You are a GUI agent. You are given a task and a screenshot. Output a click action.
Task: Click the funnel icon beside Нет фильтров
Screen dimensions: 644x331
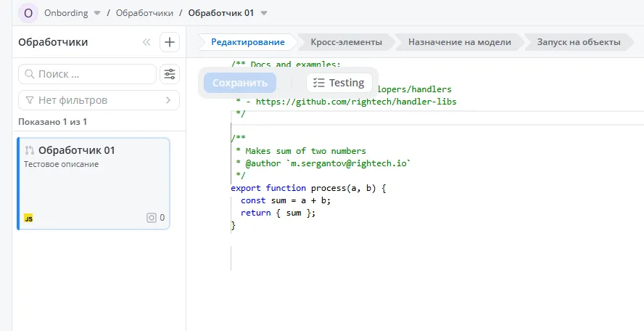click(x=30, y=100)
